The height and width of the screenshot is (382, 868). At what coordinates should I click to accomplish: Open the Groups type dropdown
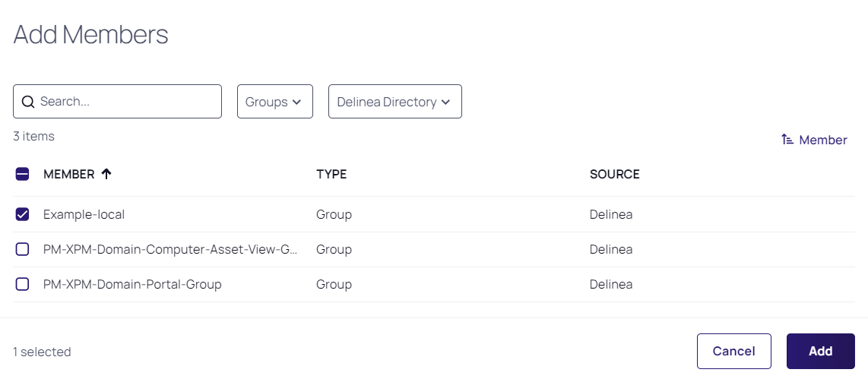pyautogui.click(x=274, y=102)
